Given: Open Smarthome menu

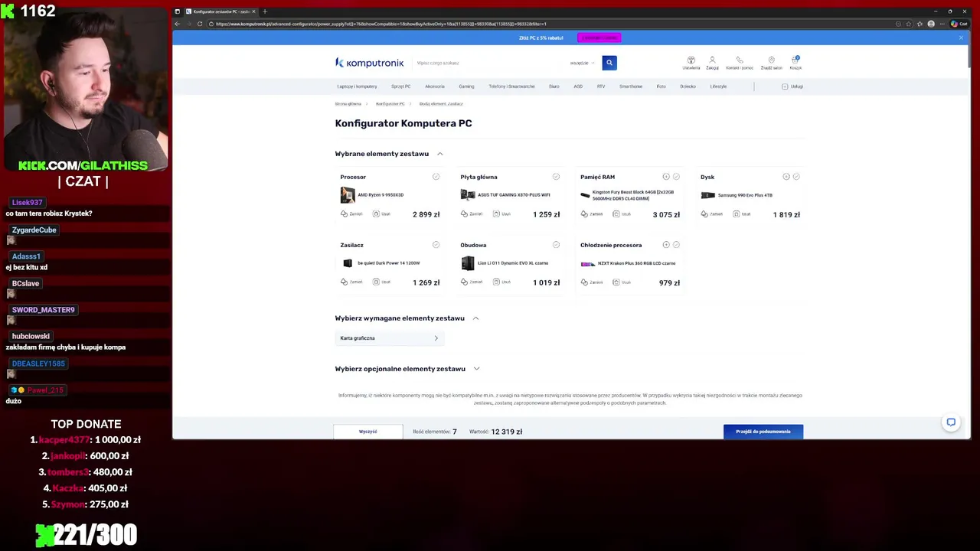Looking at the screenshot, I should coord(631,86).
